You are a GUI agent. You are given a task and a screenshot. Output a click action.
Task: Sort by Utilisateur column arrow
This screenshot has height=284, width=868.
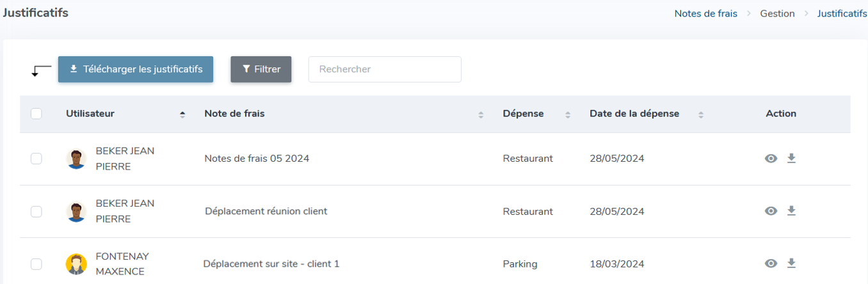pos(182,114)
